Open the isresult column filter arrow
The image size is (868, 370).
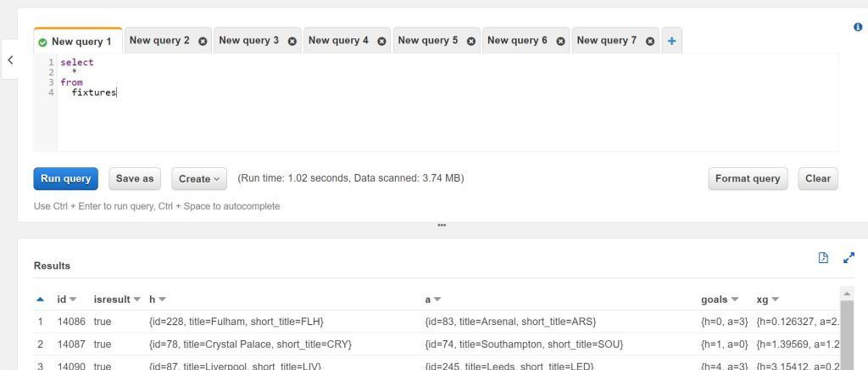[x=137, y=300]
